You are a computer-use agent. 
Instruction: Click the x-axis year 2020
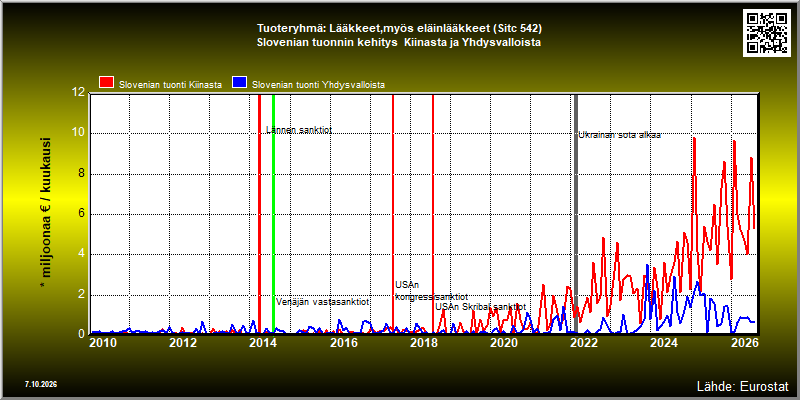[x=503, y=343]
